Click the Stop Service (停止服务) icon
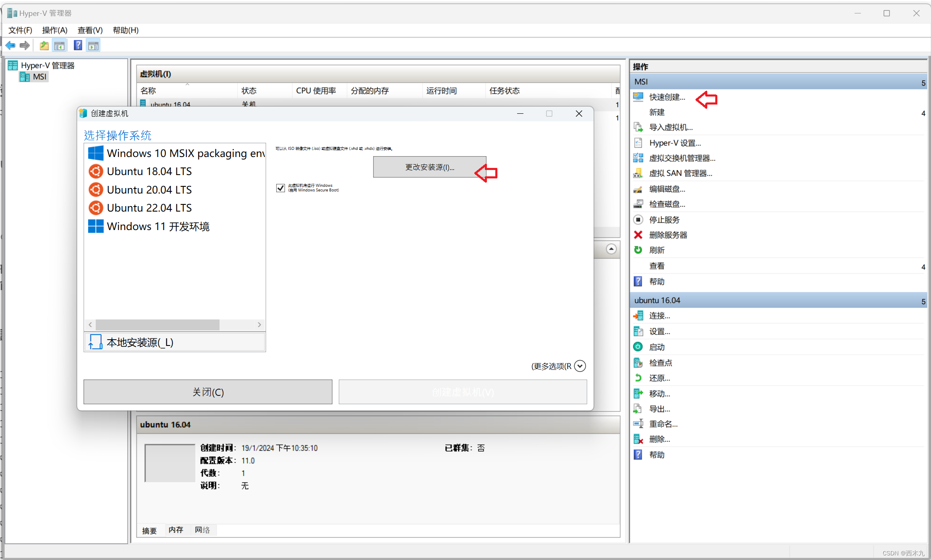This screenshot has width=931, height=560. tap(638, 220)
